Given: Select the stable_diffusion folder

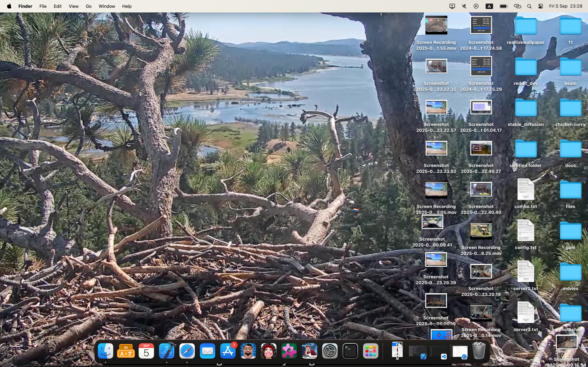Looking at the screenshot, I should click(x=526, y=108).
